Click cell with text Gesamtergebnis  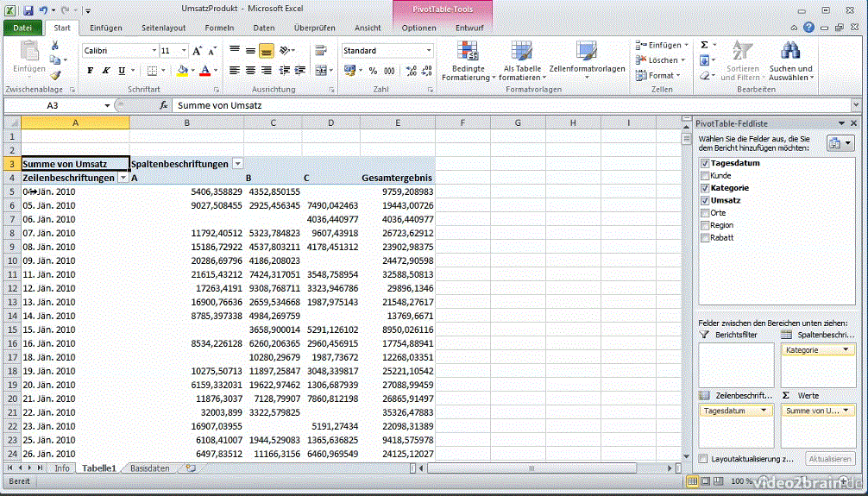(x=397, y=178)
